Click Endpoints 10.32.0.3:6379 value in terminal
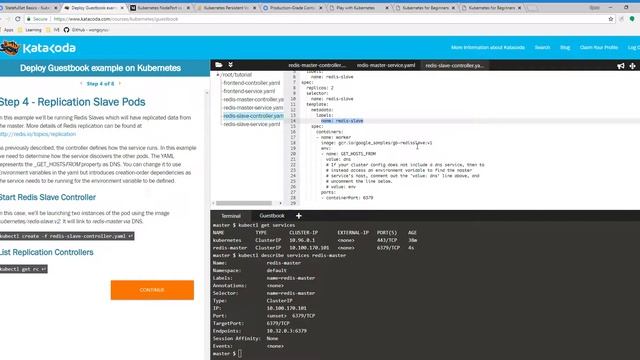The image size is (640, 360). point(287,331)
